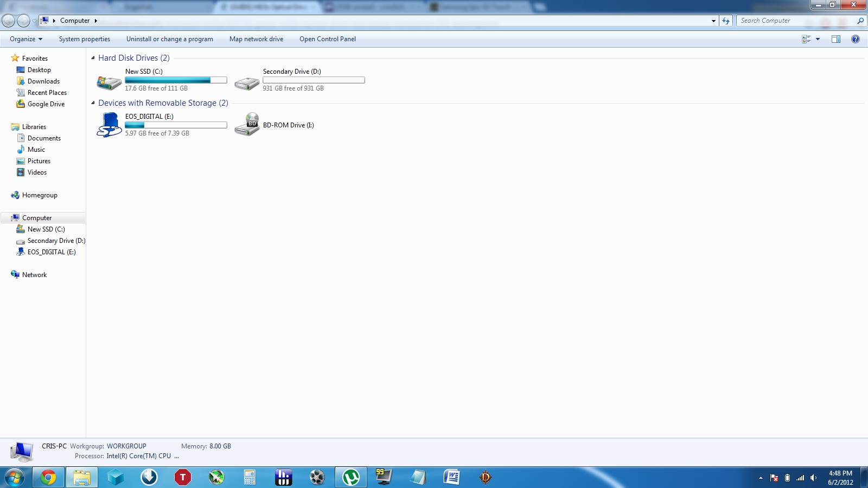Click Map network drive
868x488 pixels.
(256, 39)
